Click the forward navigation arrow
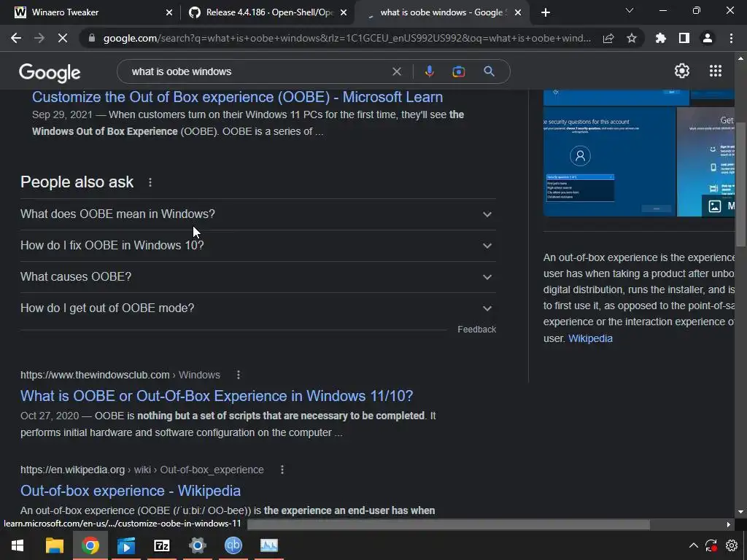Viewport: 747px width, 560px height. [39, 38]
